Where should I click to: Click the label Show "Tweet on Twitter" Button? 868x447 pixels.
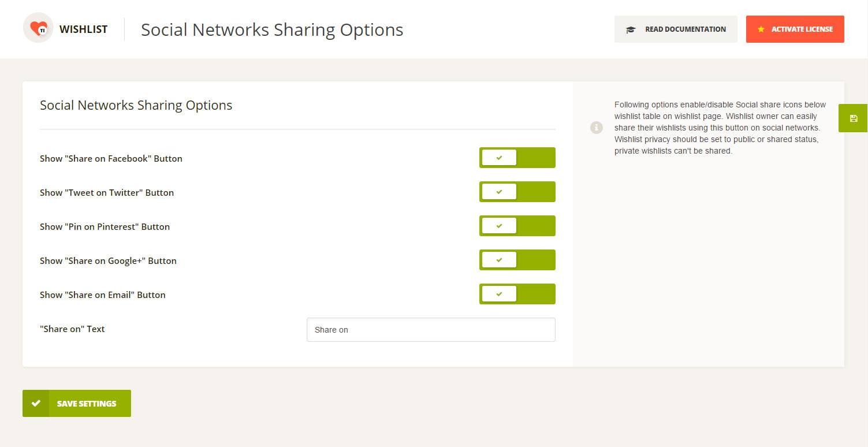(107, 192)
